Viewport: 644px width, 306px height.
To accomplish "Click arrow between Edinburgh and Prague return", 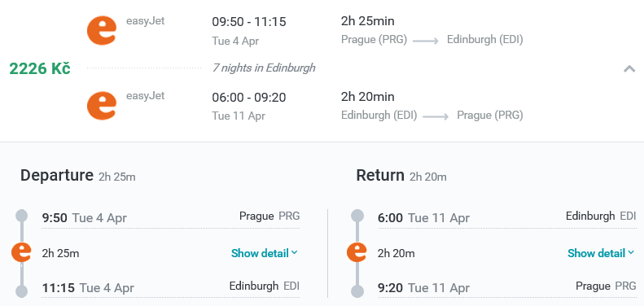I will point(436,116).
